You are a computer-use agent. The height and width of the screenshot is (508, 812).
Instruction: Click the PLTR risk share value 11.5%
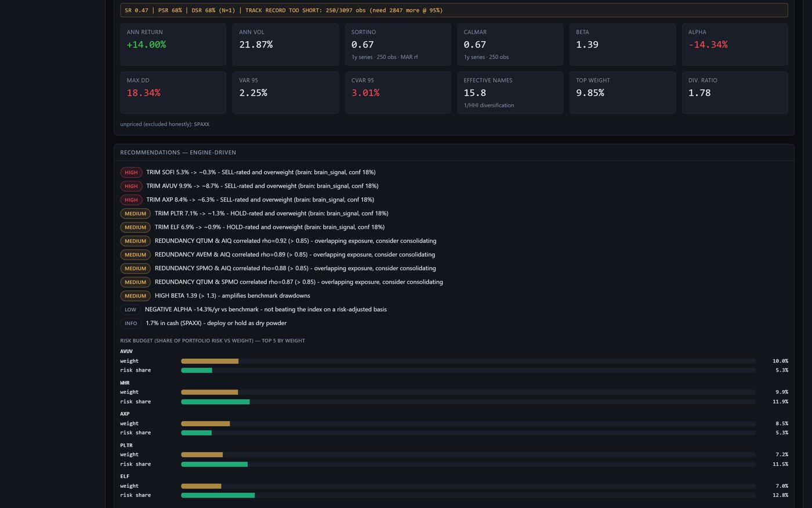point(780,464)
